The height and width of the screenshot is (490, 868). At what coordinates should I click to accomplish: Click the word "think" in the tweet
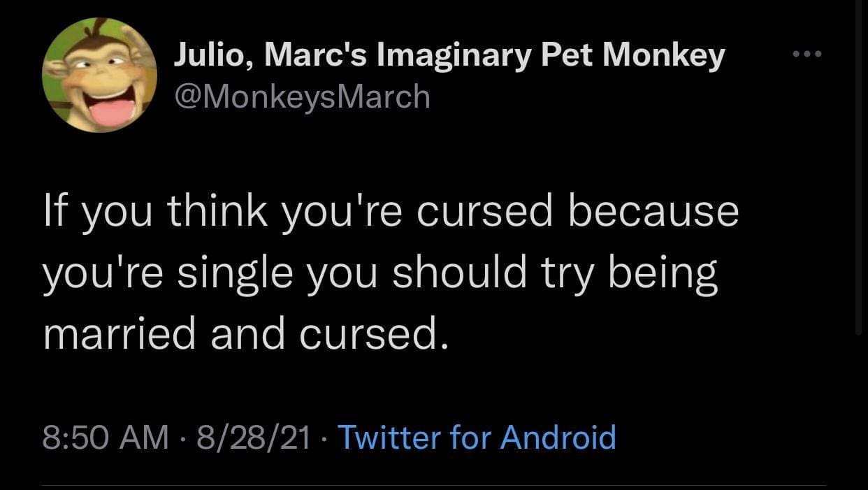217,212
